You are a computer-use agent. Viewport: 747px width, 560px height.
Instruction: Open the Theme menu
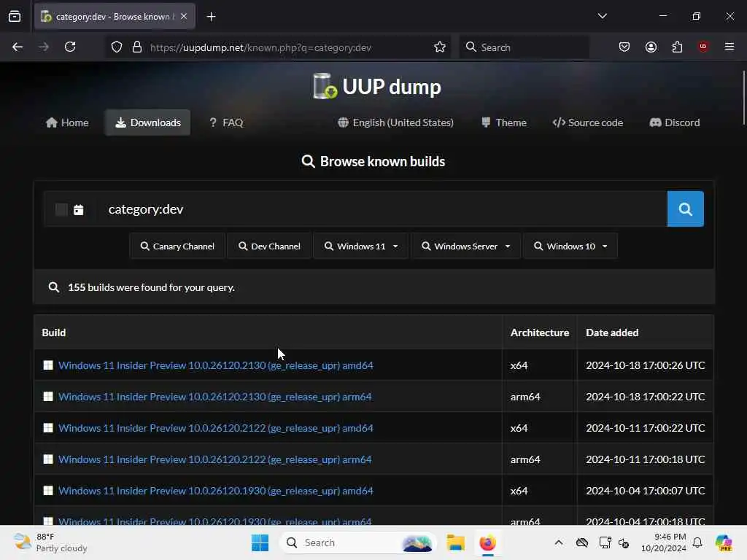coord(504,122)
